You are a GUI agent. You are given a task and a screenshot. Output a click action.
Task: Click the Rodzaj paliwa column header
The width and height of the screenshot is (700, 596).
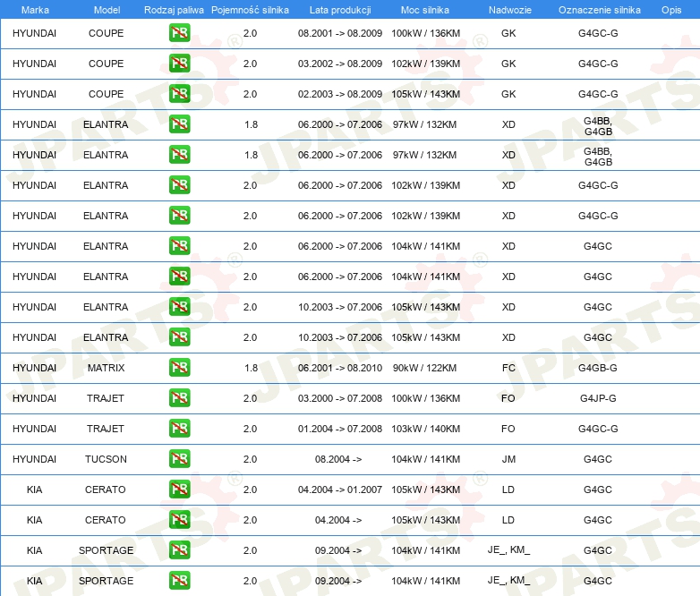coord(174,10)
